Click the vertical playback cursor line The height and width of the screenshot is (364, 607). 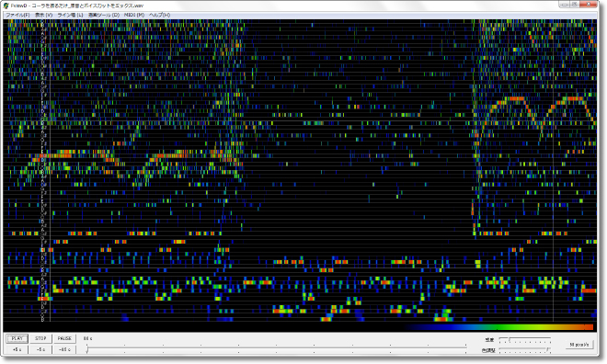click(51, 170)
